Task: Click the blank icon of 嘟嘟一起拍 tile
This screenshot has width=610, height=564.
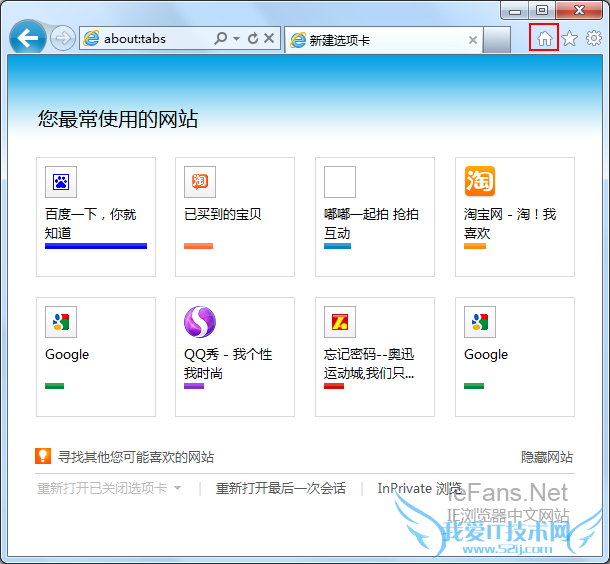Action: coord(340,182)
